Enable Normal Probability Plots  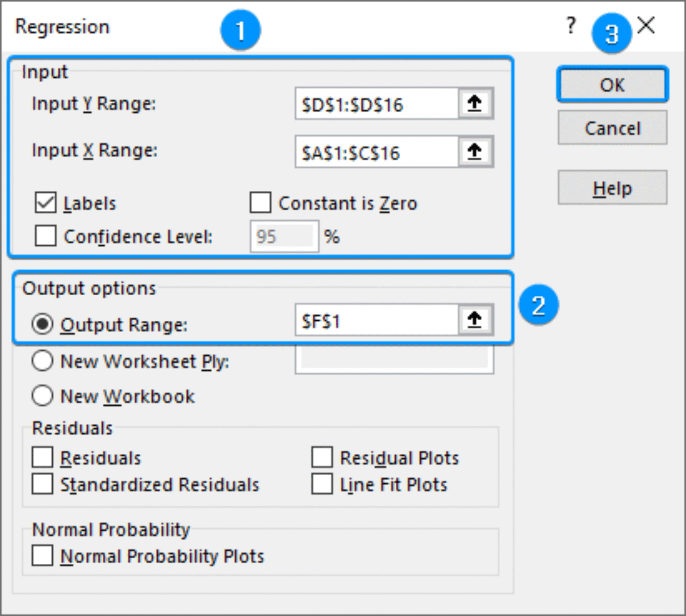[42, 556]
